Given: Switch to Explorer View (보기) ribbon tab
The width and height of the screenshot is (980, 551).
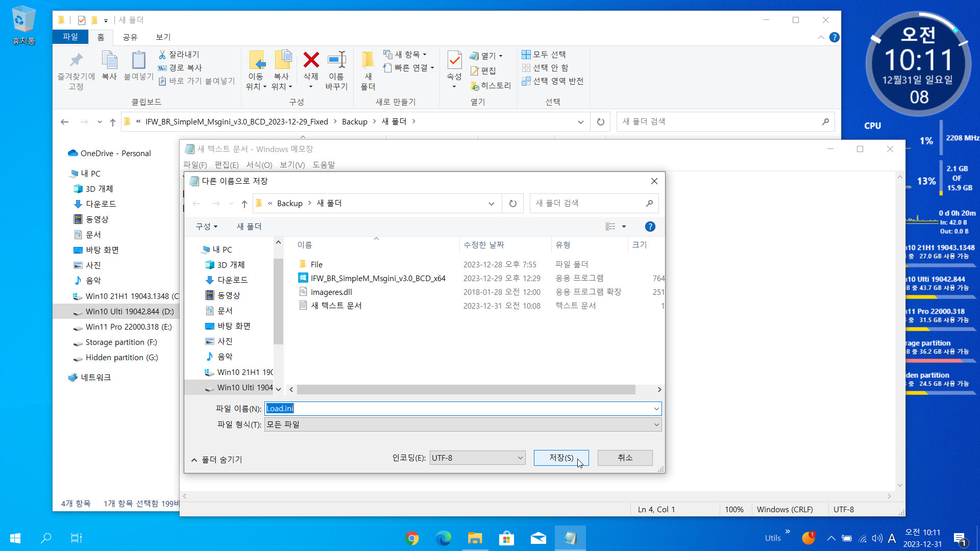Looking at the screenshot, I should [x=163, y=37].
